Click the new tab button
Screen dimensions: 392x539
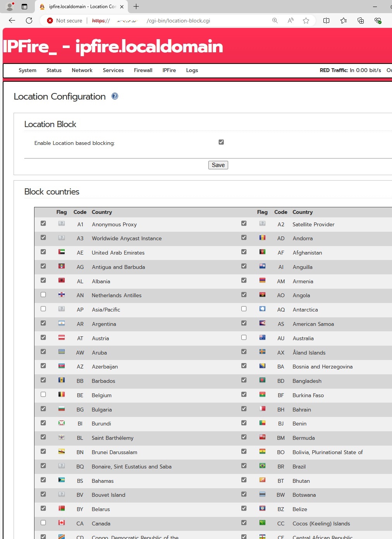[136, 7]
